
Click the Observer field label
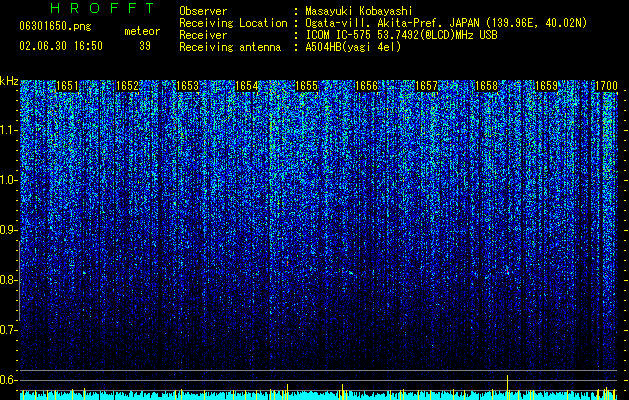pyautogui.click(x=203, y=11)
